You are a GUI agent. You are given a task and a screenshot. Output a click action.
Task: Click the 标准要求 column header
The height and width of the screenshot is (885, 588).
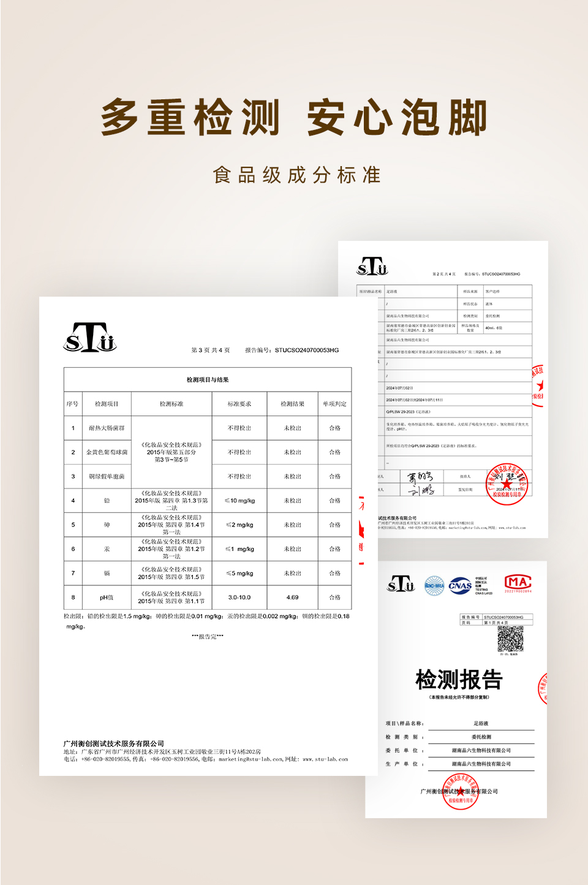[239, 404]
